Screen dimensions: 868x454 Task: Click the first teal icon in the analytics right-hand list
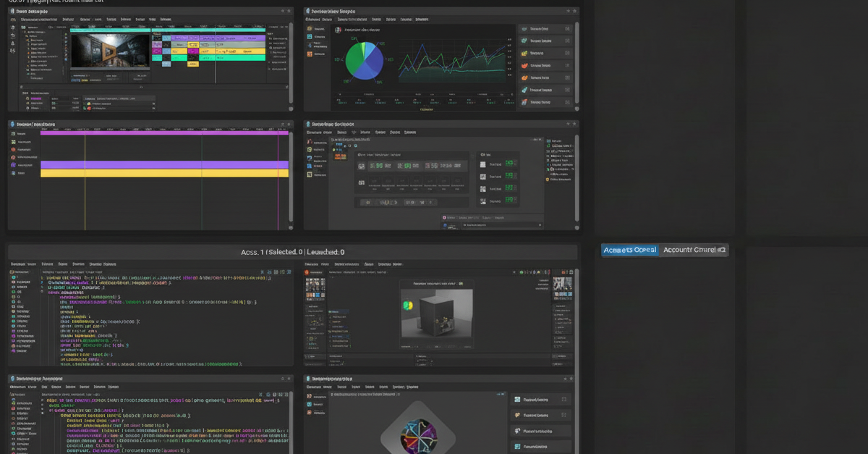(x=524, y=30)
